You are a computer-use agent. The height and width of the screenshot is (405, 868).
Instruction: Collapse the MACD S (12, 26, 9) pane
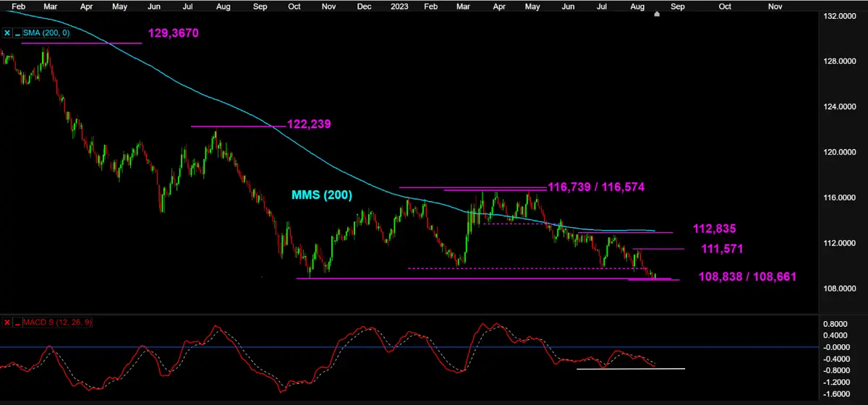tap(17, 322)
